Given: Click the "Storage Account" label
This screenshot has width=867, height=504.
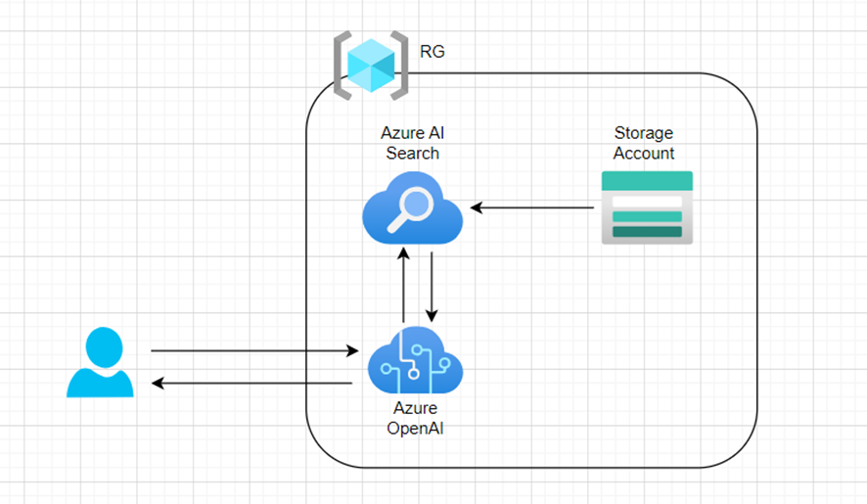Looking at the screenshot, I should point(644,143).
